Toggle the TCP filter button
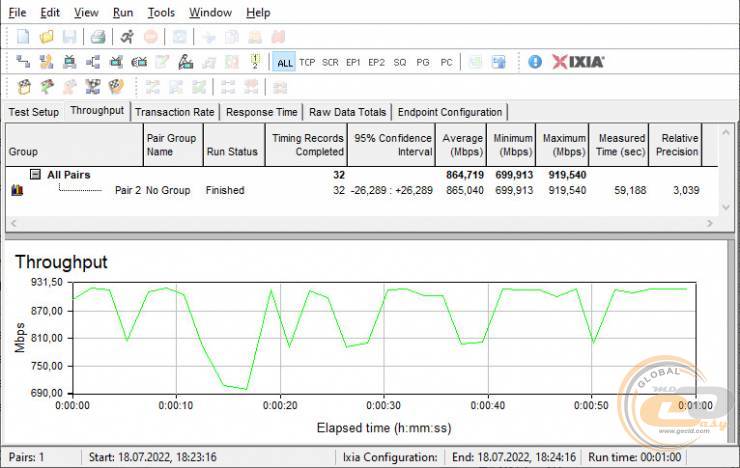 tap(307, 62)
